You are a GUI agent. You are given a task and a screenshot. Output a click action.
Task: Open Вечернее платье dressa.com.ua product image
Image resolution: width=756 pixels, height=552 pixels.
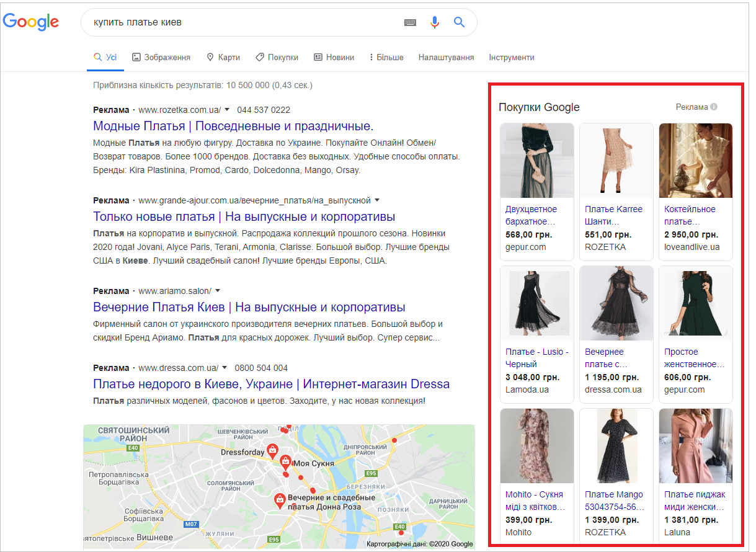616,303
